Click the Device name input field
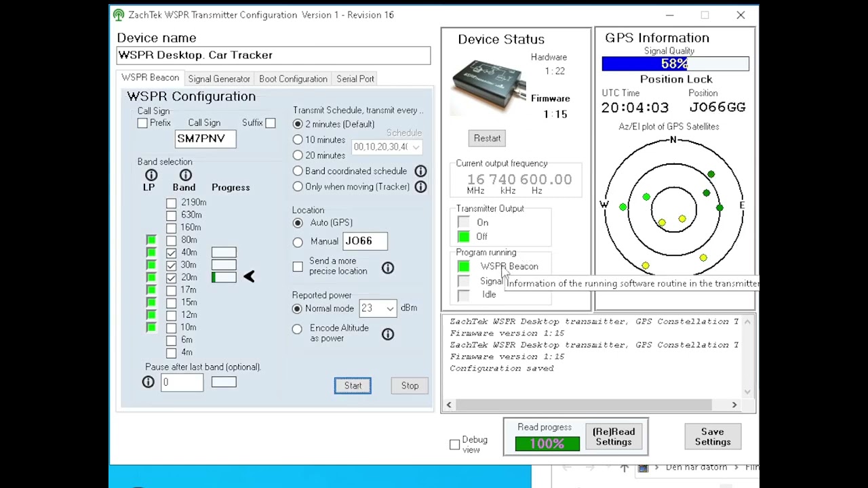This screenshot has height=488, width=868. click(273, 56)
